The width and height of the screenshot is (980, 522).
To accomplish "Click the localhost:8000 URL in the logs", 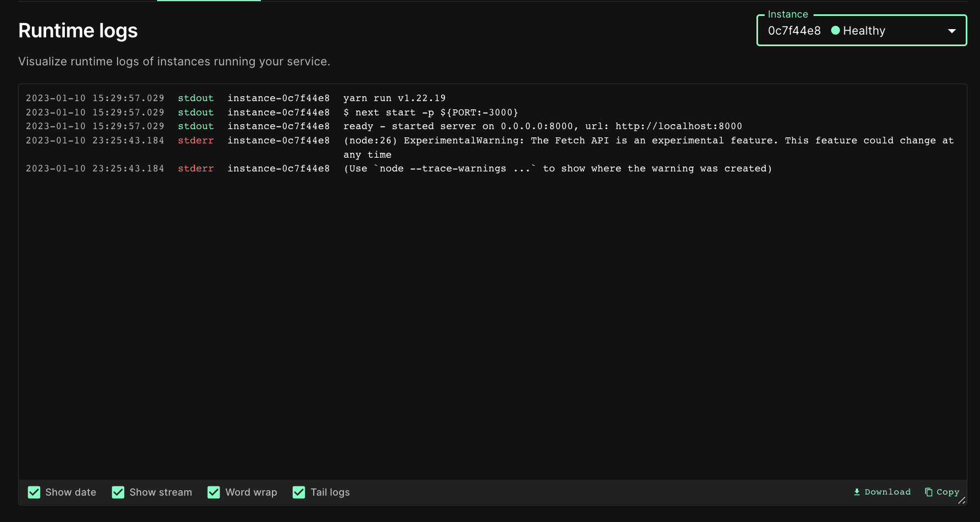I will (678, 126).
